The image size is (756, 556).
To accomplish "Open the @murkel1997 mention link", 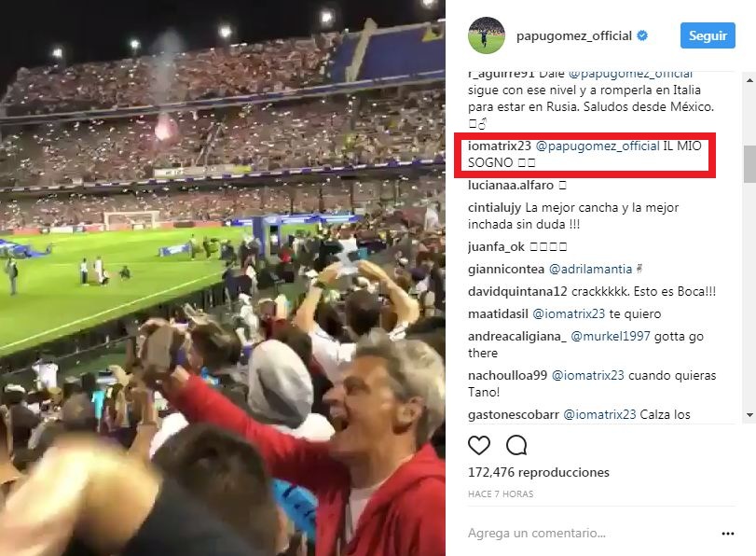I will tap(610, 336).
